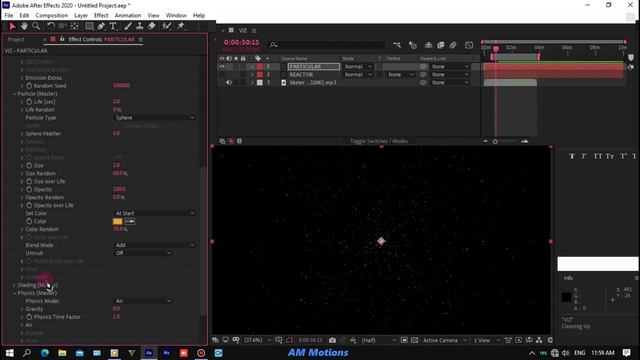Open the Composition menu
This screenshot has width=640, height=360.
[51, 16]
